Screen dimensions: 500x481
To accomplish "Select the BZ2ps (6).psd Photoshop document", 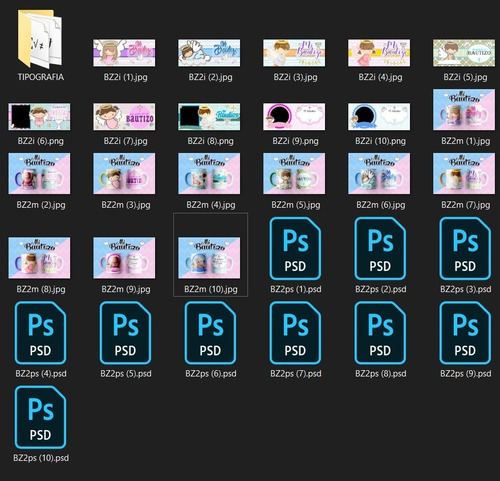I will point(210,333).
